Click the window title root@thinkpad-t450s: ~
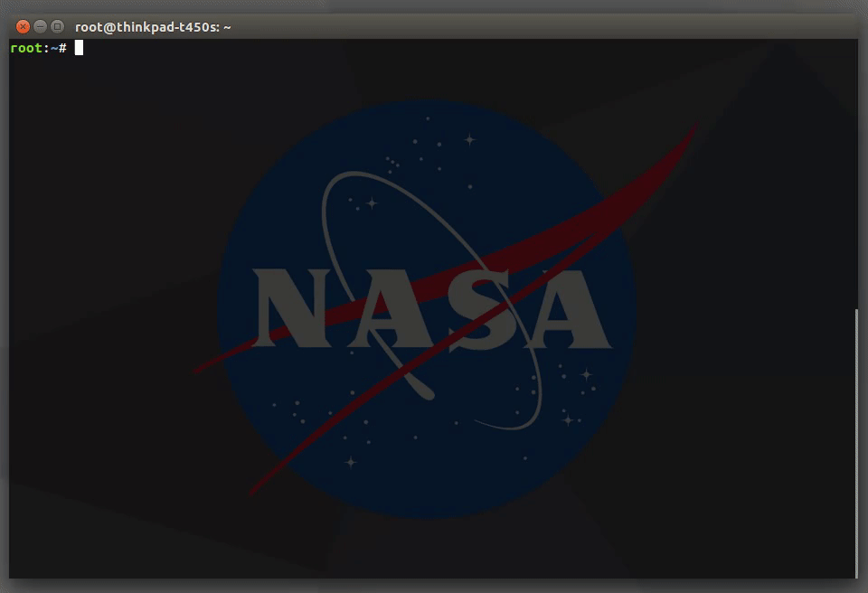This screenshot has width=868, height=593. [x=153, y=27]
